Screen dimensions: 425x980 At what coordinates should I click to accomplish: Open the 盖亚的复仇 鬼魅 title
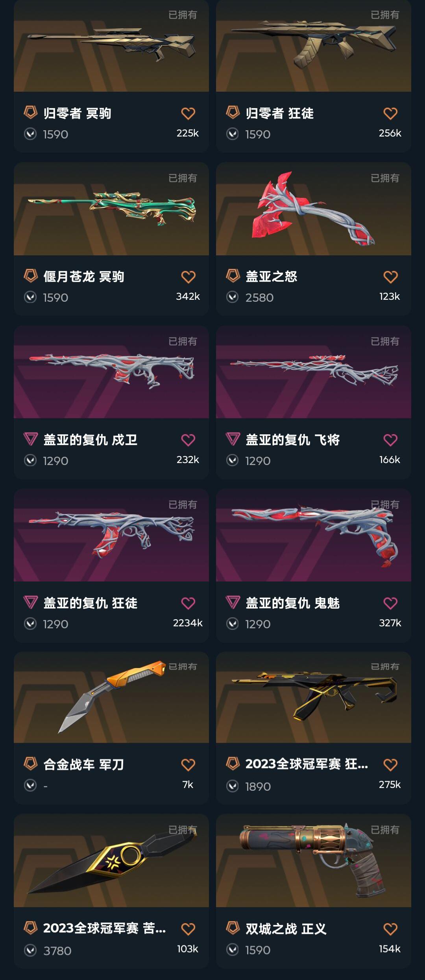tap(292, 603)
